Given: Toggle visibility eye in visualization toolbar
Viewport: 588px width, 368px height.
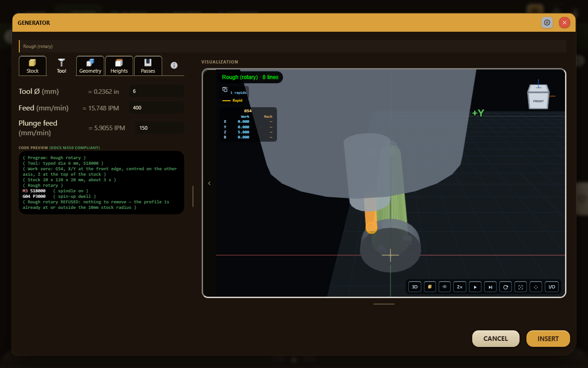Looking at the screenshot, I should point(445,287).
